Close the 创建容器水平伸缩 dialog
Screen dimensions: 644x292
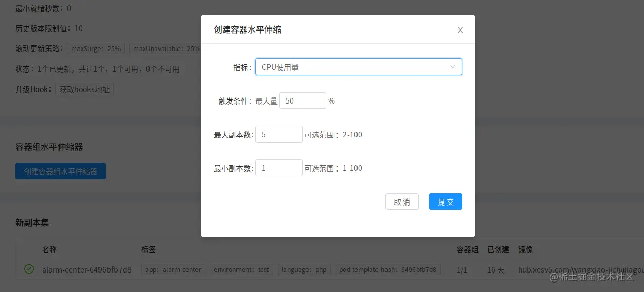(x=460, y=30)
